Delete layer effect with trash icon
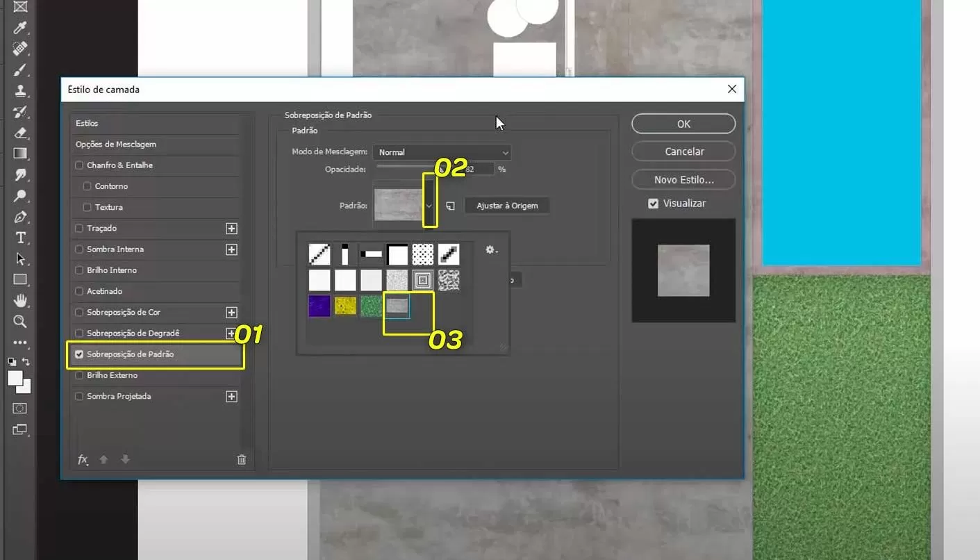Image resolution: width=980 pixels, height=560 pixels. point(242,459)
